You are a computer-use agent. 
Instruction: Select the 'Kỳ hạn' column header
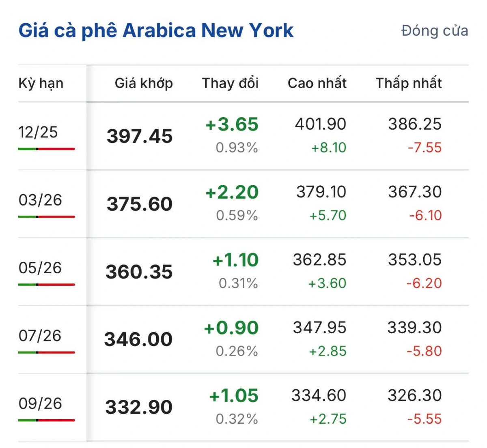(41, 84)
